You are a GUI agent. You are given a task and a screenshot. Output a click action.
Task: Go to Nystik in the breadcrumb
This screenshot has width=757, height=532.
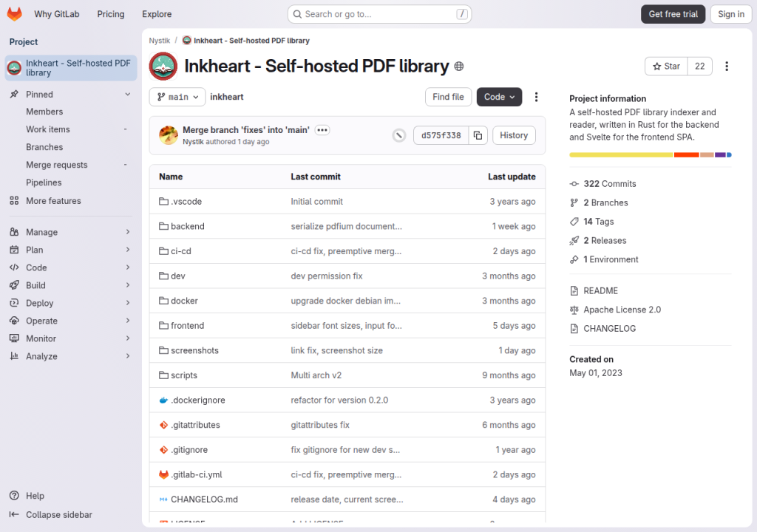(x=160, y=41)
